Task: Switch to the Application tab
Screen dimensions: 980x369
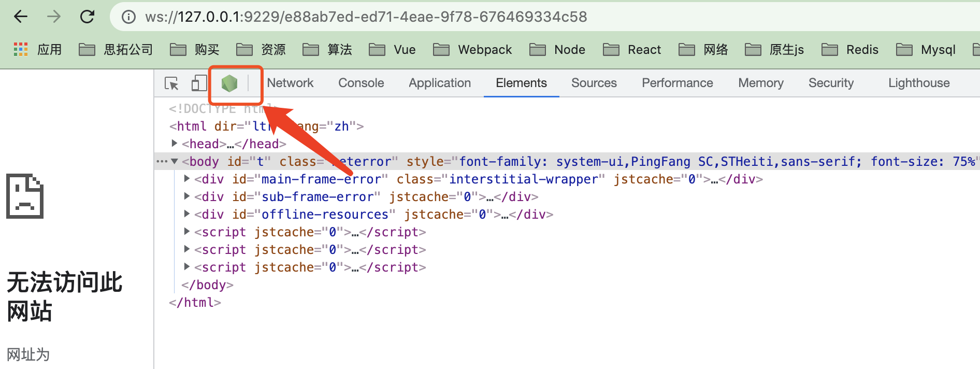Action: (440, 83)
